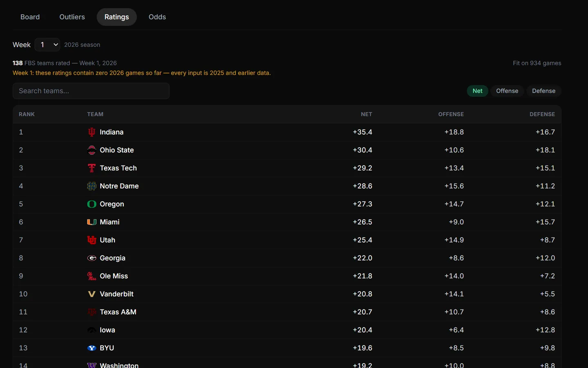Sort by the RANK column header

point(27,114)
